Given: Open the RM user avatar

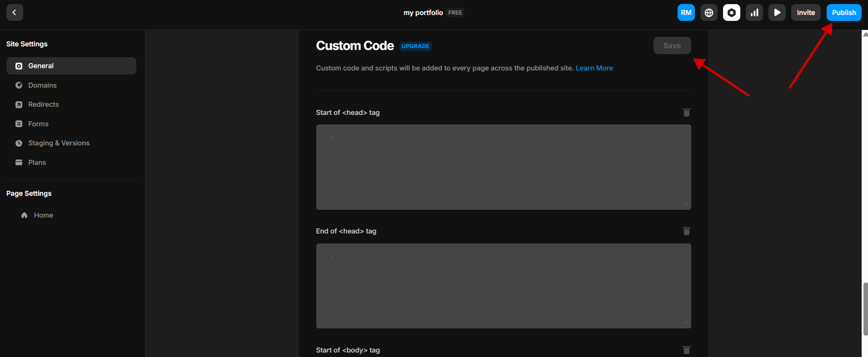Looking at the screenshot, I should [686, 13].
